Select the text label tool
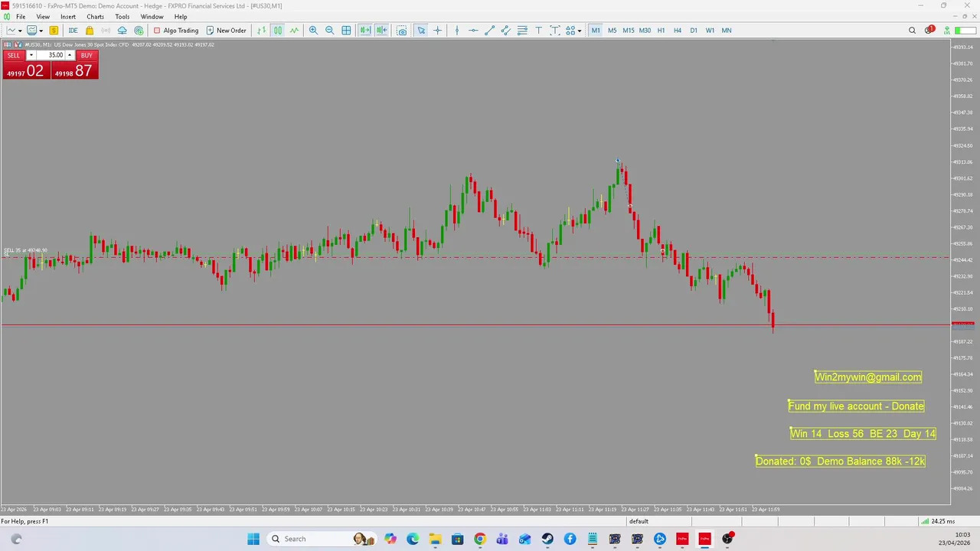Screen dimensions: 980x551 pyautogui.click(x=555, y=31)
